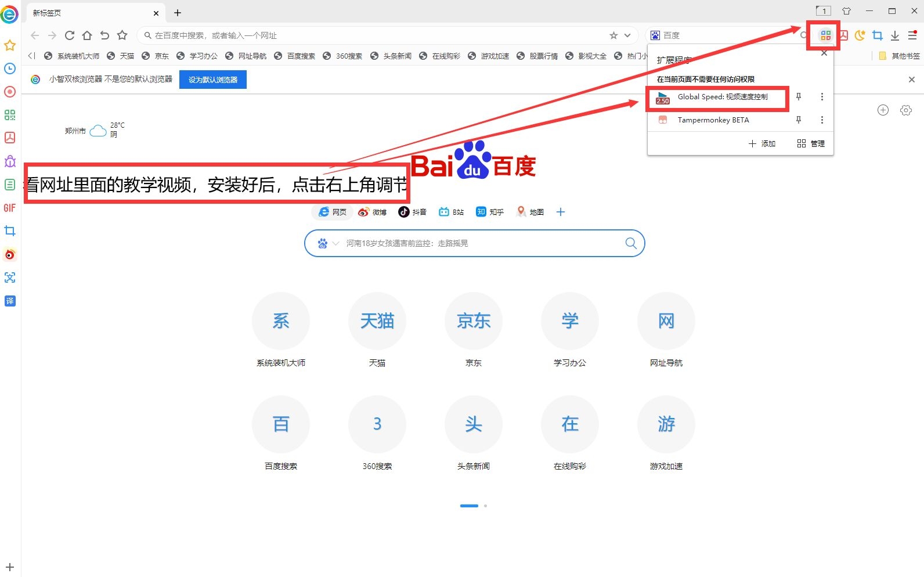The image size is (924, 577).
Task: Open 其他书签 folder
Action: point(899,56)
